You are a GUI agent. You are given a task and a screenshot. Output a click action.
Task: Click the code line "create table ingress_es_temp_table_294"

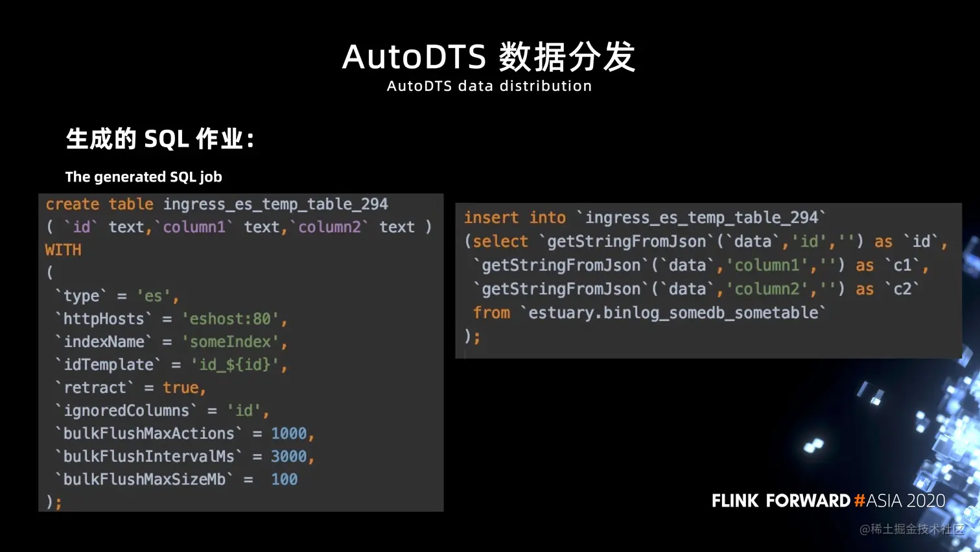click(217, 204)
